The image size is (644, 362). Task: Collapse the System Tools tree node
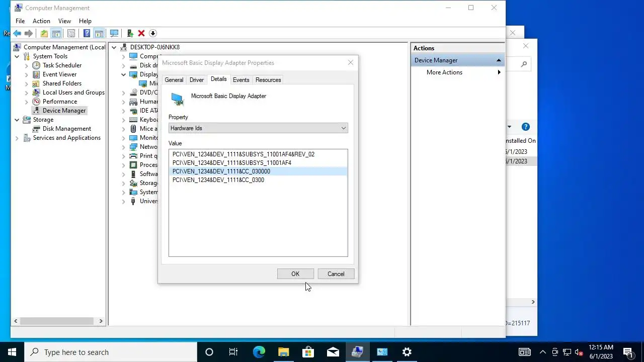(x=17, y=56)
